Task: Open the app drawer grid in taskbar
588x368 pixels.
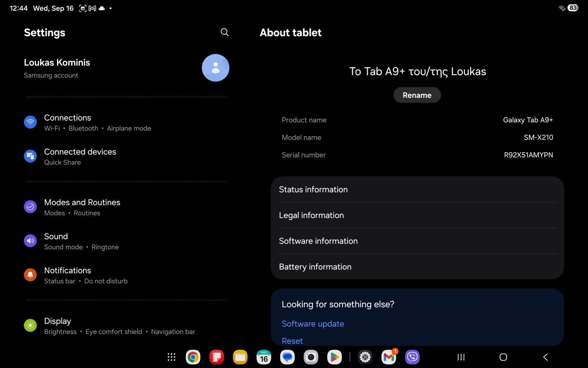Action: point(171,357)
